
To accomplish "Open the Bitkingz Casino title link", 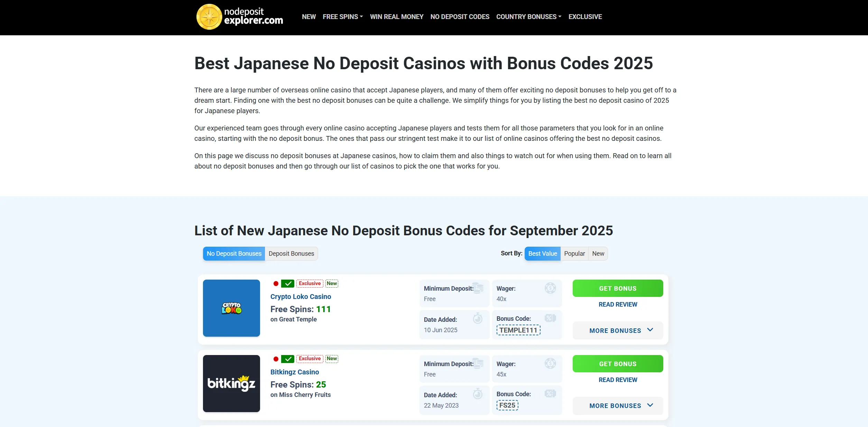I will [x=295, y=372].
